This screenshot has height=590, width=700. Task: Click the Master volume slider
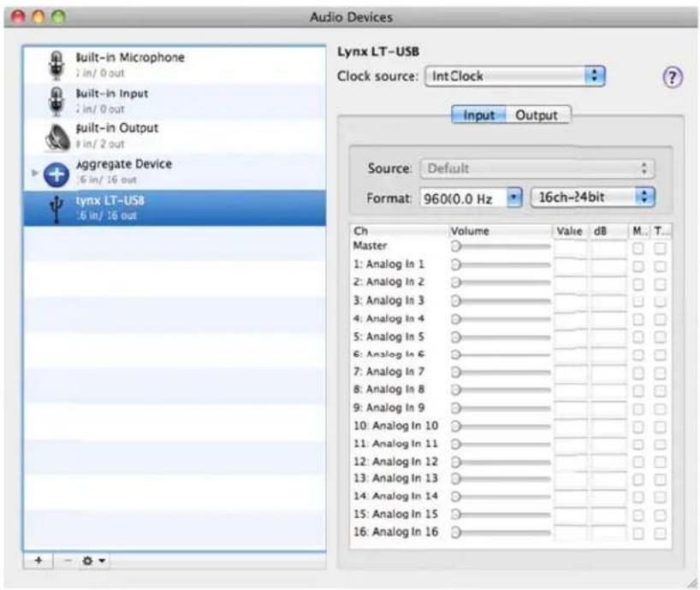[501, 246]
